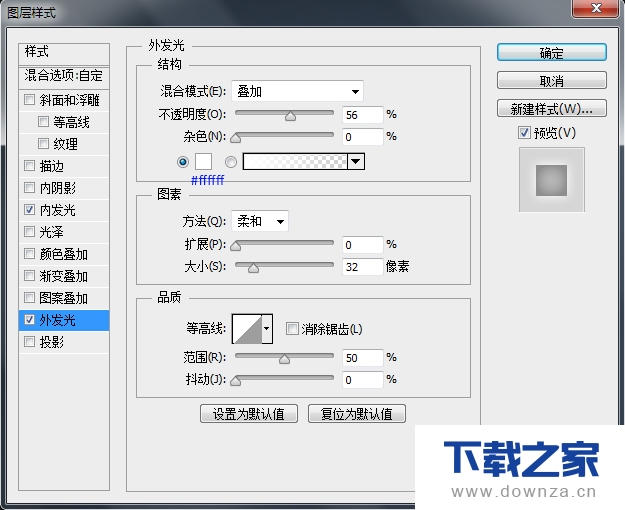
Task: Check the 斜面和浮雕 checkbox
Action: click(x=29, y=99)
